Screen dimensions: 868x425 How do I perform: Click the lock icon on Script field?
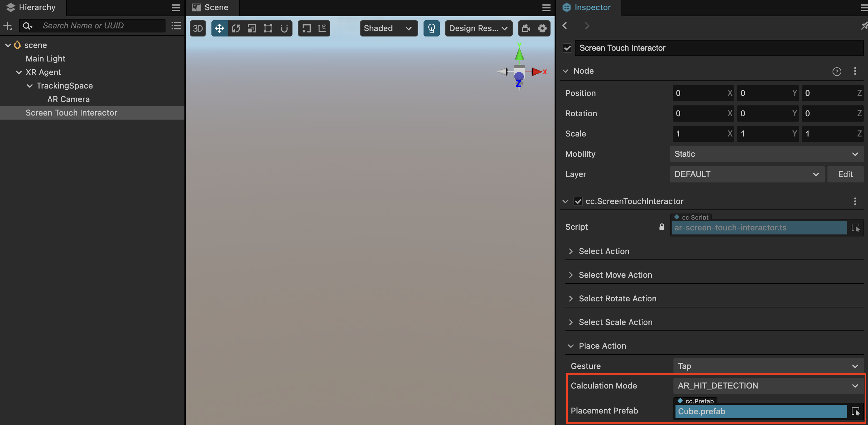click(662, 227)
